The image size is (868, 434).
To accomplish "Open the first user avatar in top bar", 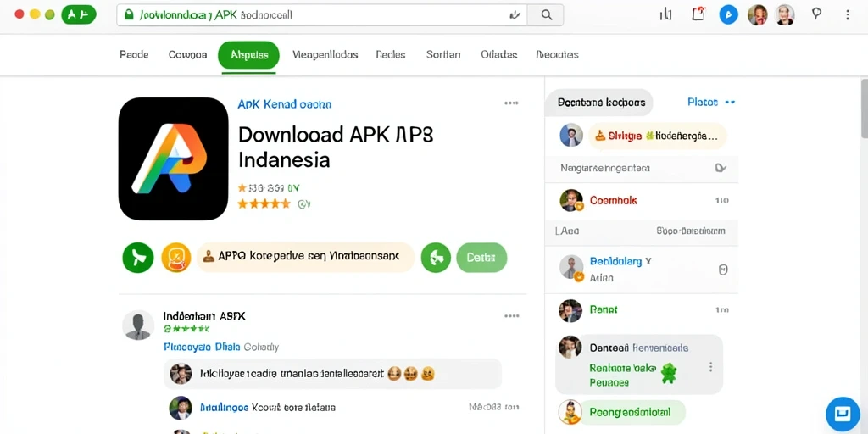I will click(x=757, y=15).
